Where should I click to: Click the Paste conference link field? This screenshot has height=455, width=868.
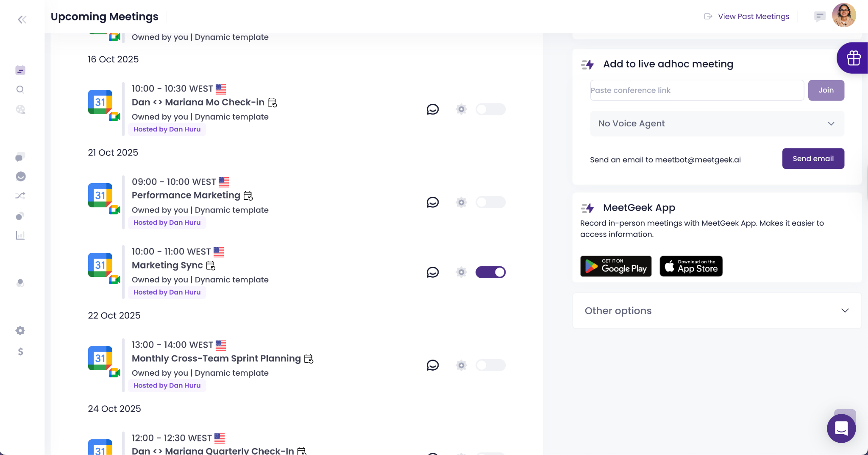697,90
